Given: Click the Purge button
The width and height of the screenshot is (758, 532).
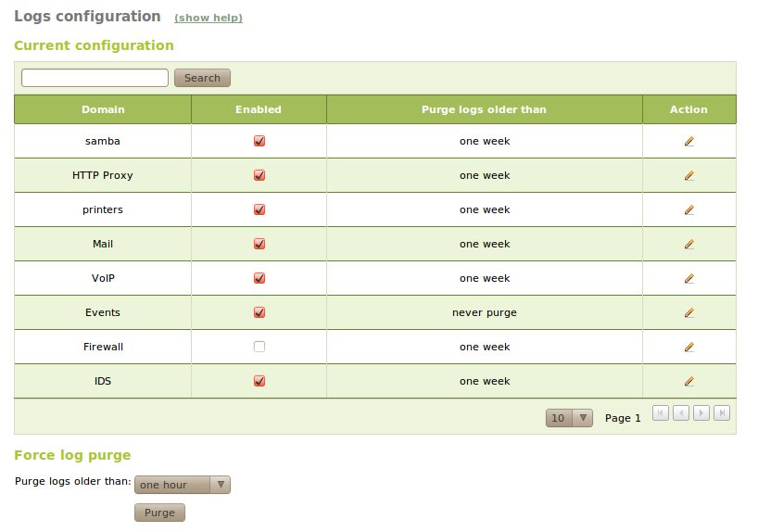Looking at the screenshot, I should 159,513.
